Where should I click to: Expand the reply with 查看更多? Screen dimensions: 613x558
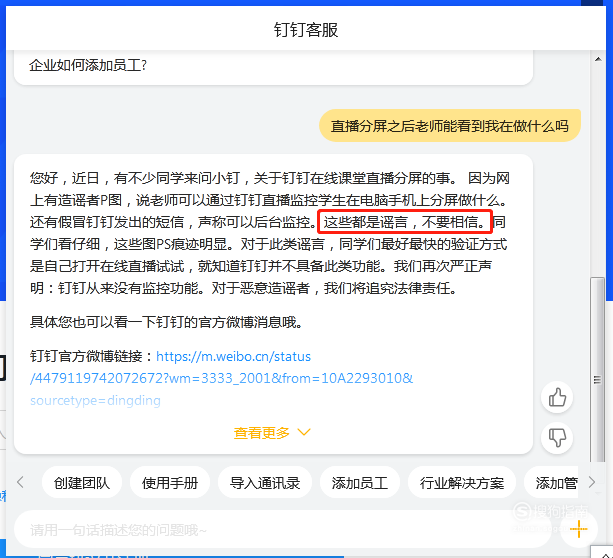tap(272, 433)
